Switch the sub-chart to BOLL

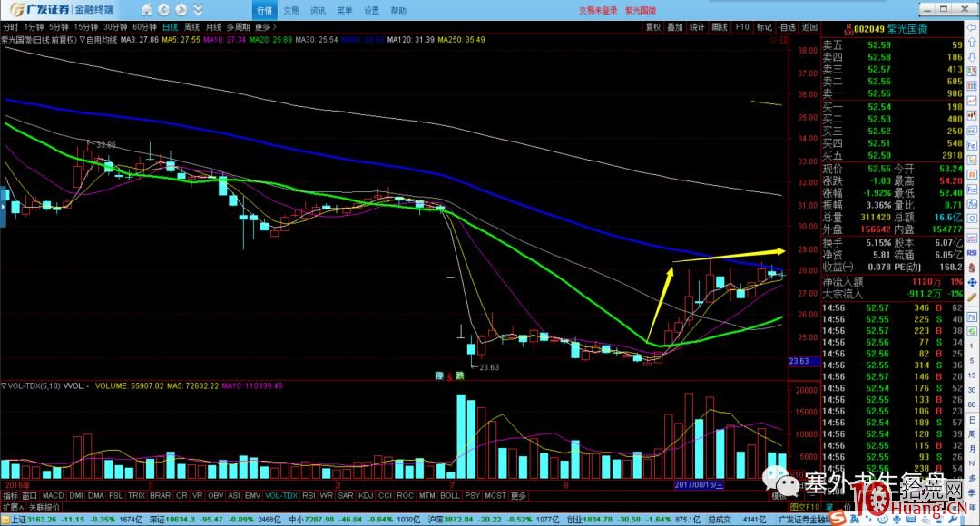click(x=450, y=495)
